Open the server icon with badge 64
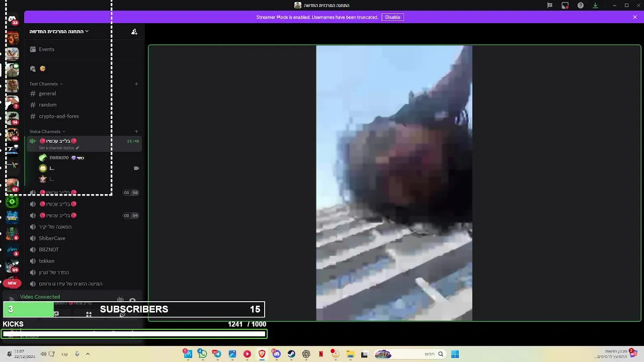The image size is (644, 362). coord(12,265)
